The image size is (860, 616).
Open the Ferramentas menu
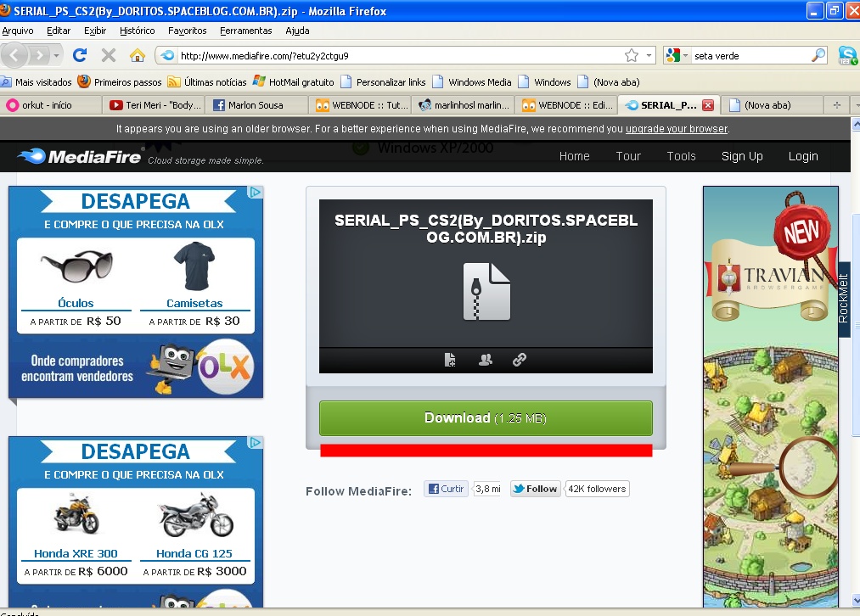click(x=245, y=31)
